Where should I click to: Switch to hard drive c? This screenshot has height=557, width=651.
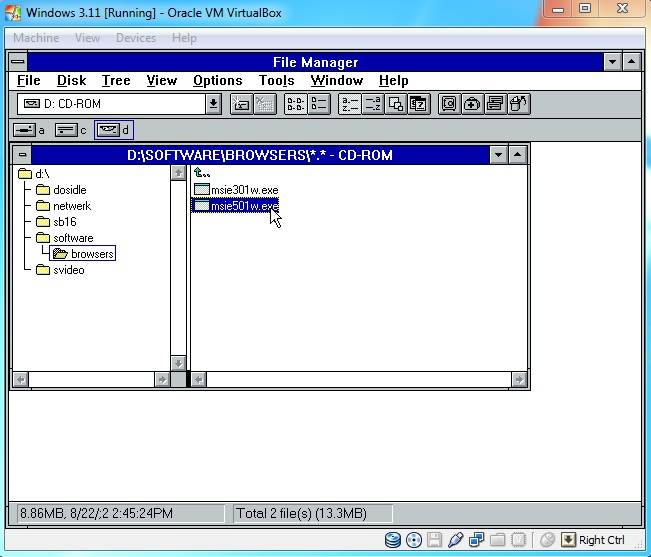(x=70, y=130)
